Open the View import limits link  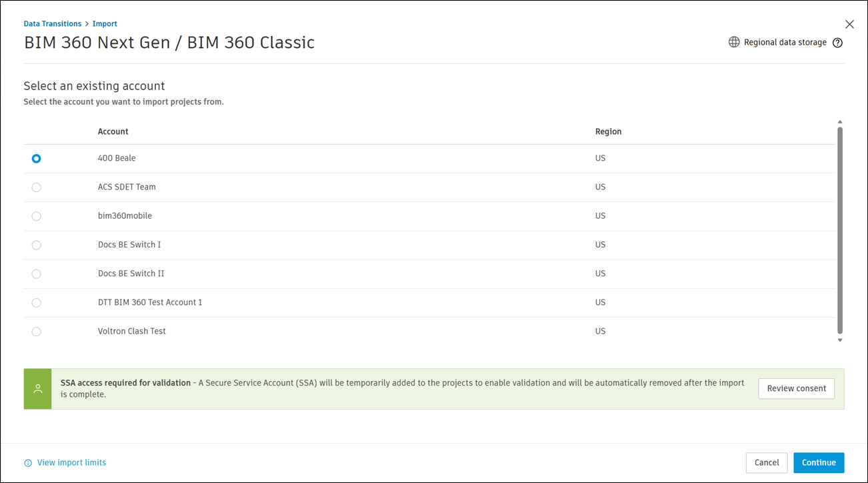click(x=71, y=462)
